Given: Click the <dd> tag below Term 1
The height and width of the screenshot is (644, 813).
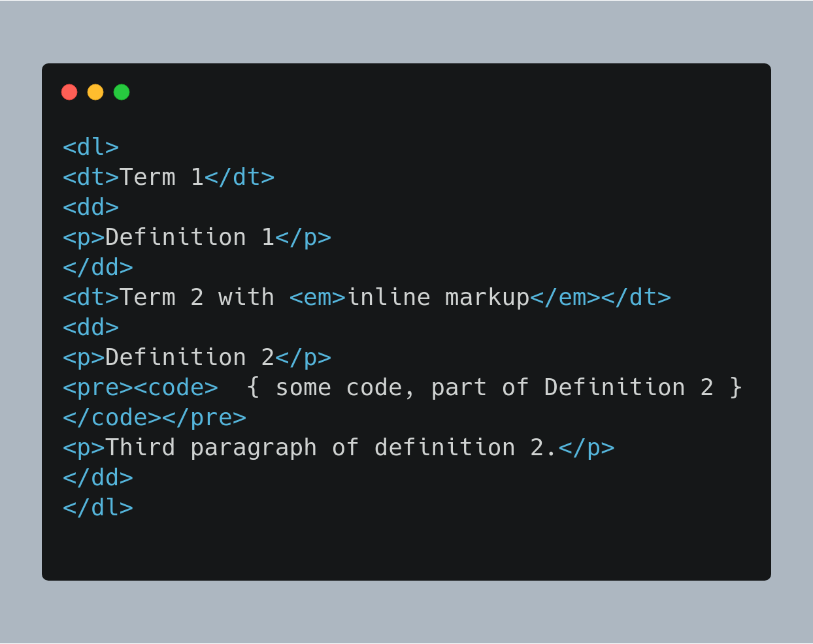Looking at the screenshot, I should [91, 207].
